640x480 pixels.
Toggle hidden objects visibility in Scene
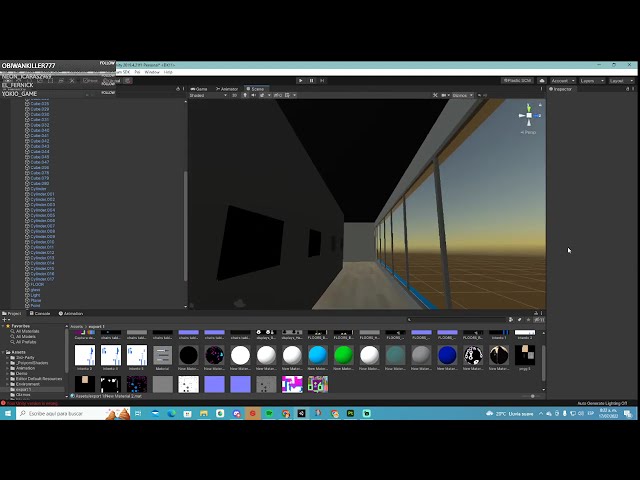[x=278, y=96]
